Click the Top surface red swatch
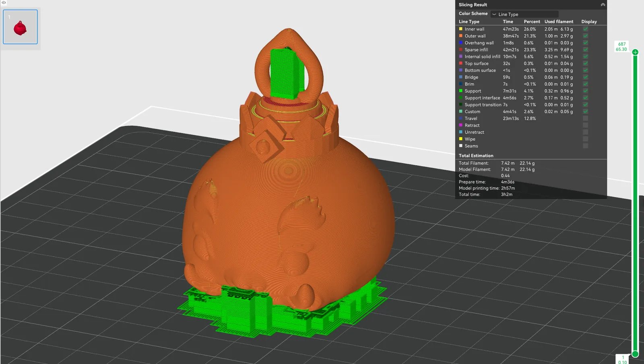Screen dimensions: 644x364 click(x=461, y=63)
